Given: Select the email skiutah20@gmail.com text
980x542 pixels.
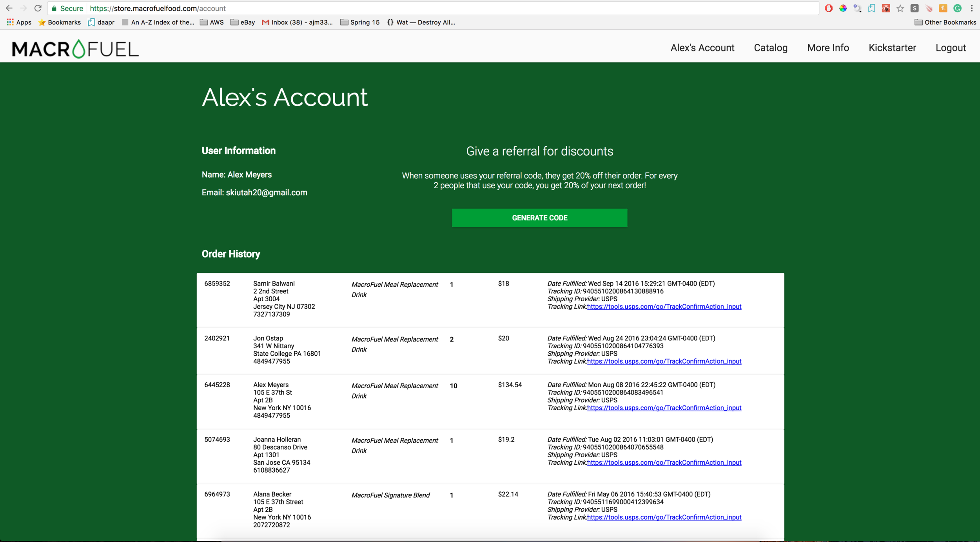Looking at the screenshot, I should pyautogui.click(x=267, y=193).
